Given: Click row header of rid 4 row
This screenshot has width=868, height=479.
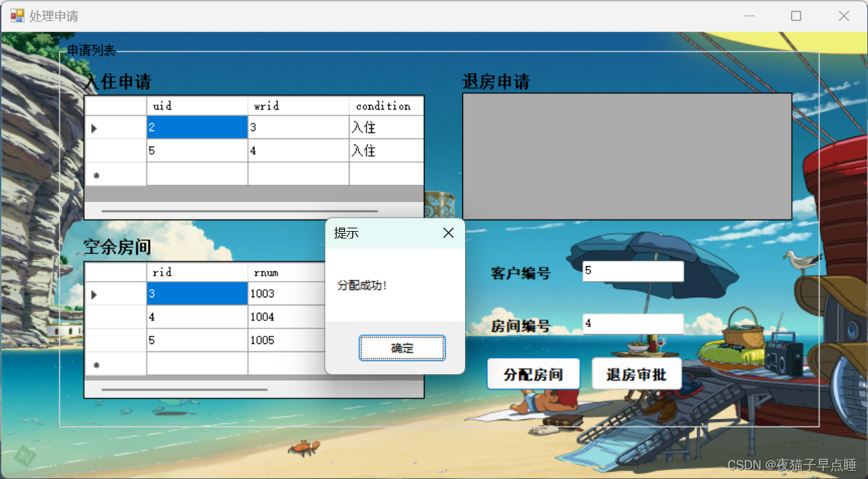Looking at the screenshot, I should (x=115, y=317).
